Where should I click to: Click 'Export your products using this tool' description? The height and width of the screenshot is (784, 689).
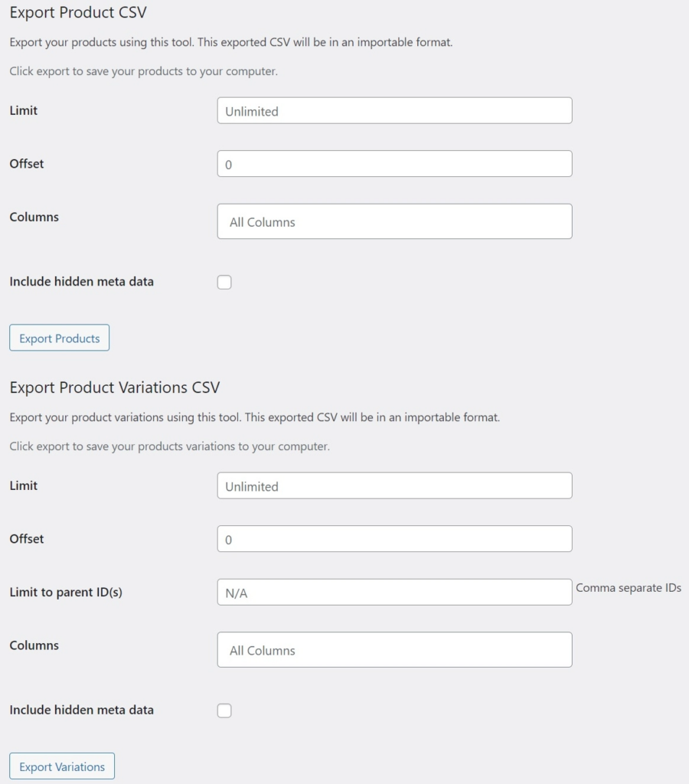click(x=231, y=42)
